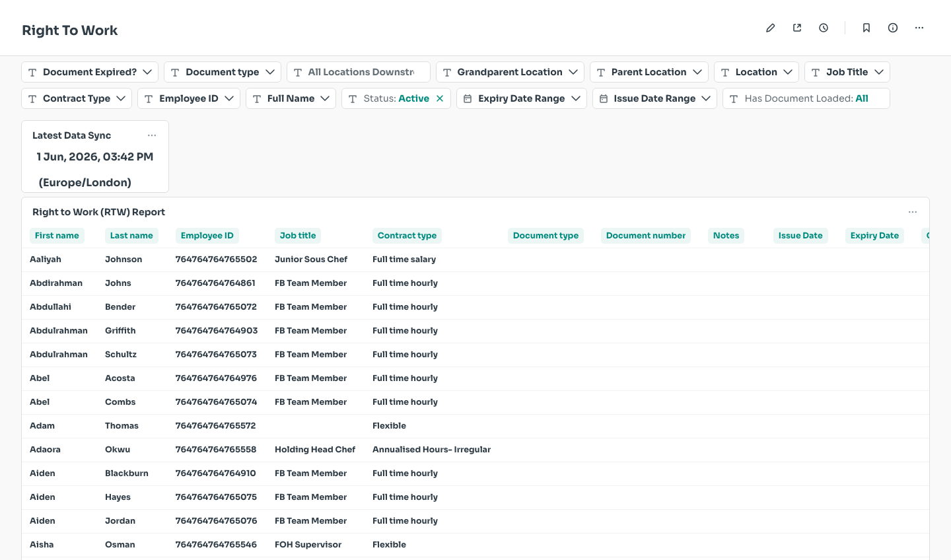951x560 pixels.
Task: Click FOH Supervisor job title cell
Action: tap(308, 545)
